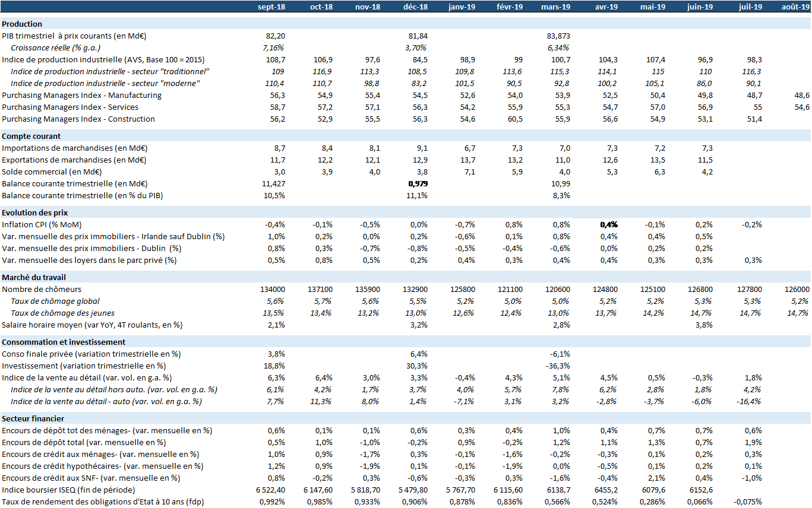
Task: Select the août-19 column header
Action: click(795, 7)
